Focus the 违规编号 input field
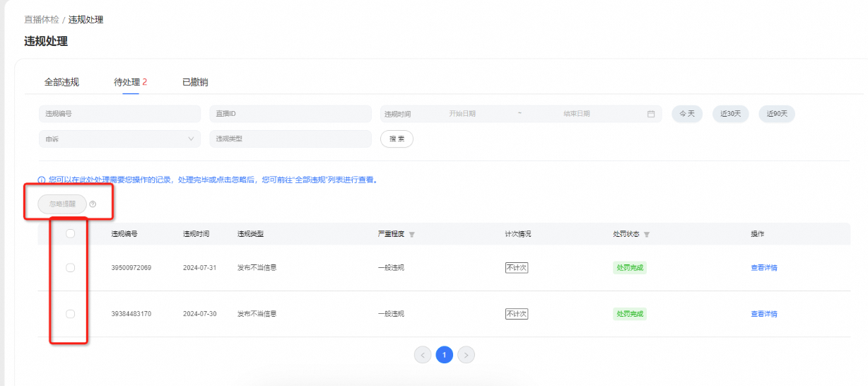The height and width of the screenshot is (386, 868). (x=119, y=114)
